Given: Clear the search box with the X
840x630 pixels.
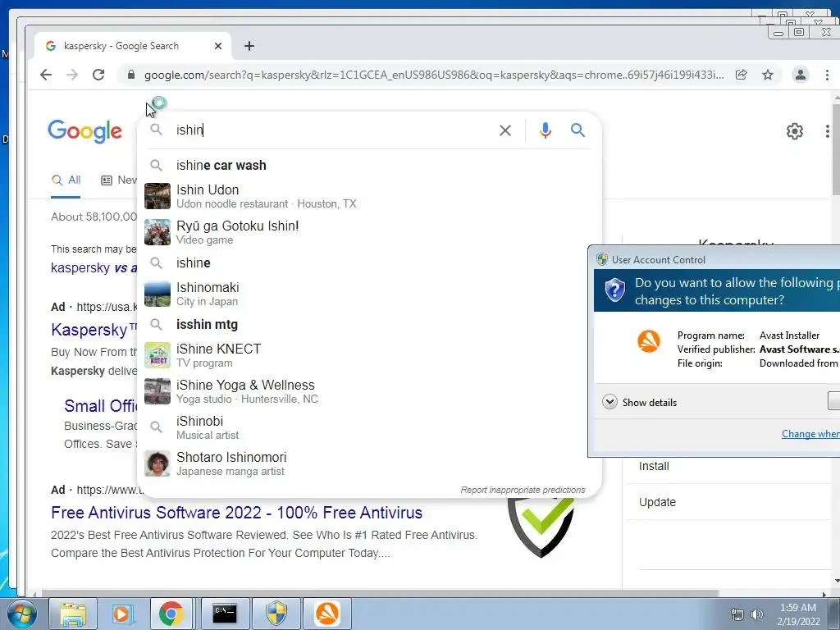Looking at the screenshot, I should 505,130.
